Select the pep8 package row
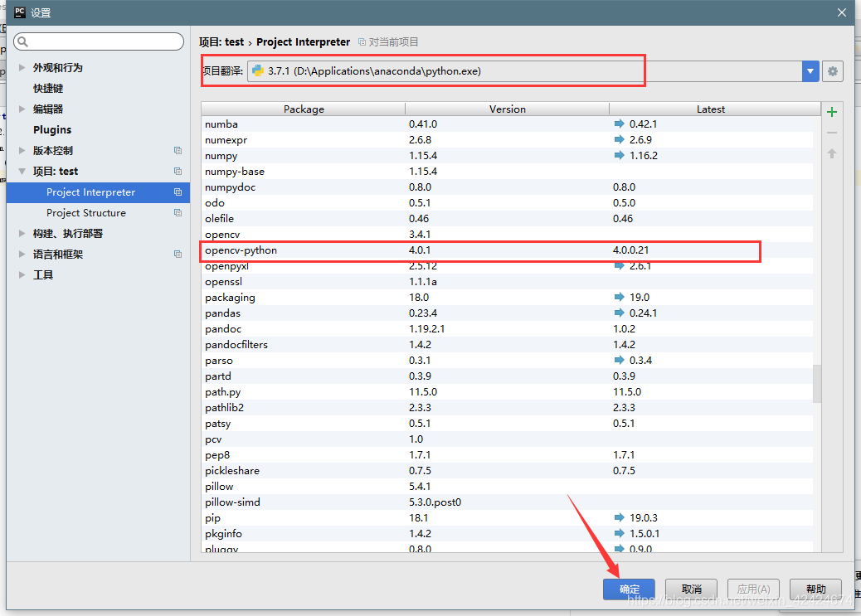The height and width of the screenshot is (616, 861). [x=508, y=455]
